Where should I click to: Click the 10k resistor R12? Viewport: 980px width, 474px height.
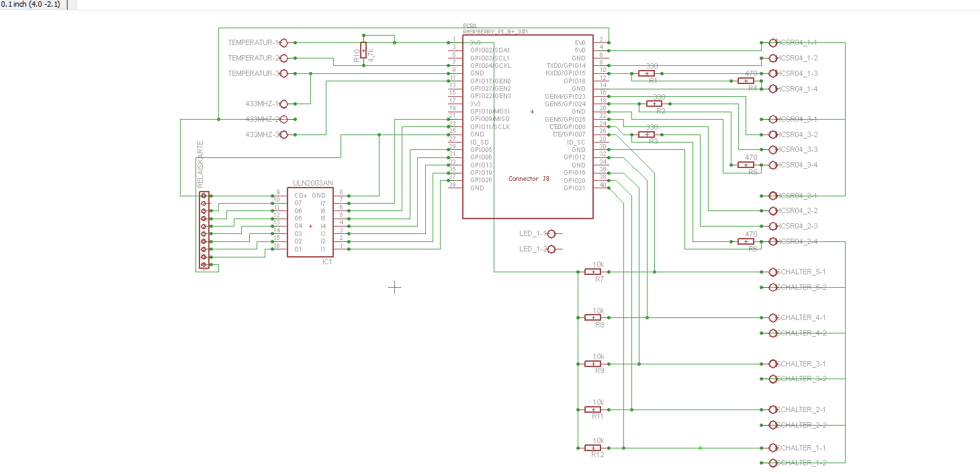coord(593,448)
